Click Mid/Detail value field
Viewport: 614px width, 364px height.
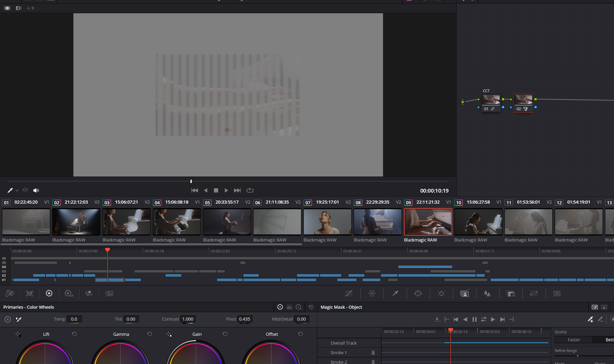tap(301, 319)
